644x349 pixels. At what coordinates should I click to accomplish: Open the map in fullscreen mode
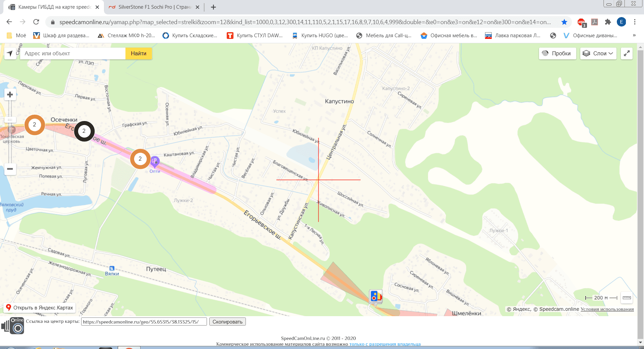tap(627, 54)
